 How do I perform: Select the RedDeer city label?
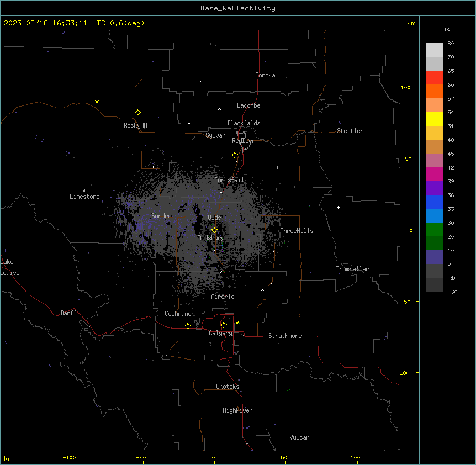click(x=243, y=141)
